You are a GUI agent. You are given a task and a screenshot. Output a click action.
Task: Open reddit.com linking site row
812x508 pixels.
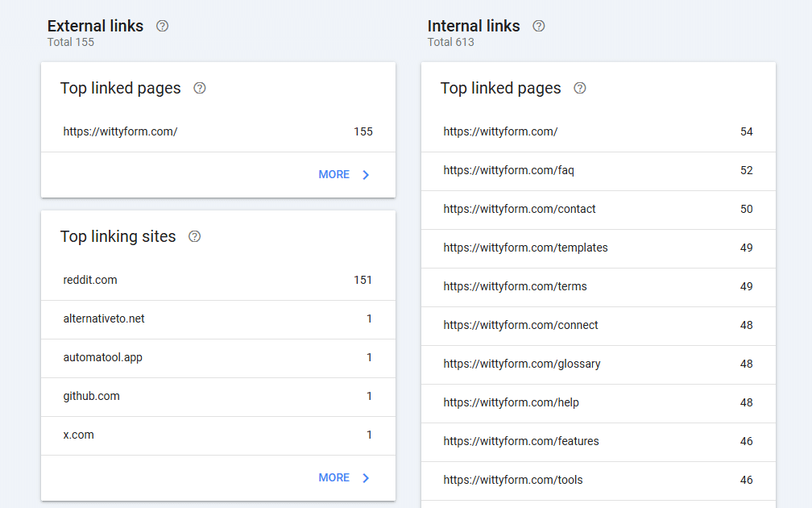(218, 281)
